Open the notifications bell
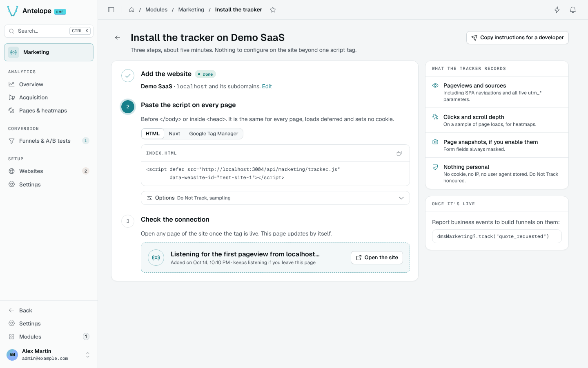The height and width of the screenshot is (368, 588). pos(573,10)
